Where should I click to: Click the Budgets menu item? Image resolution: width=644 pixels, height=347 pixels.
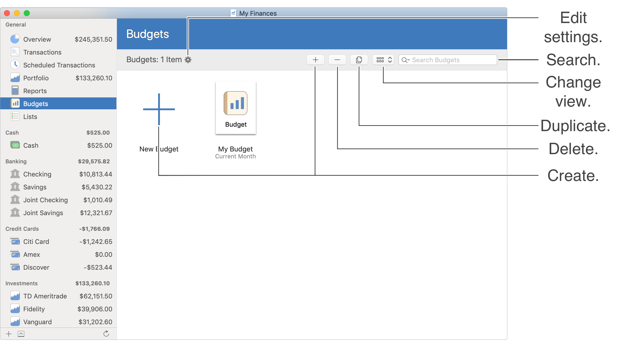pos(35,104)
